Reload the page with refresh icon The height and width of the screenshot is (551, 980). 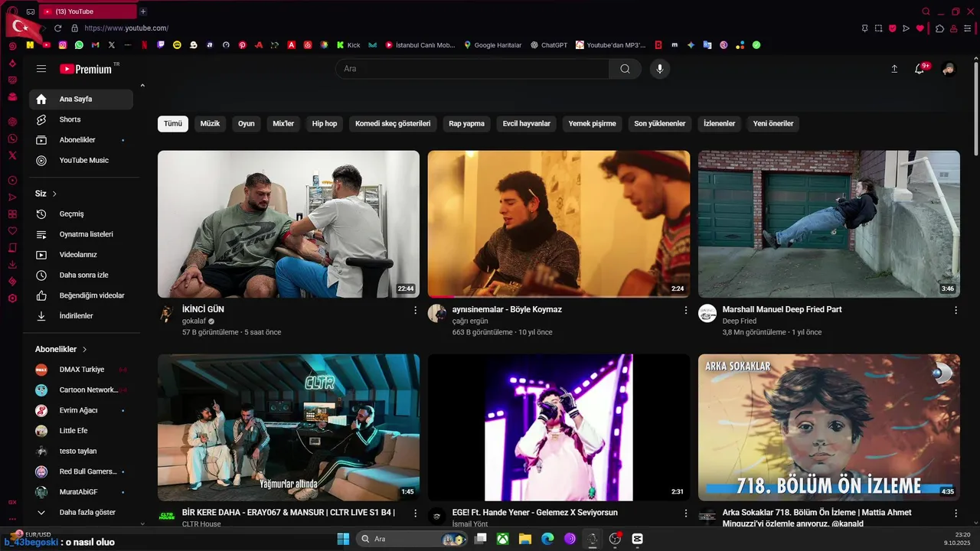tap(57, 28)
